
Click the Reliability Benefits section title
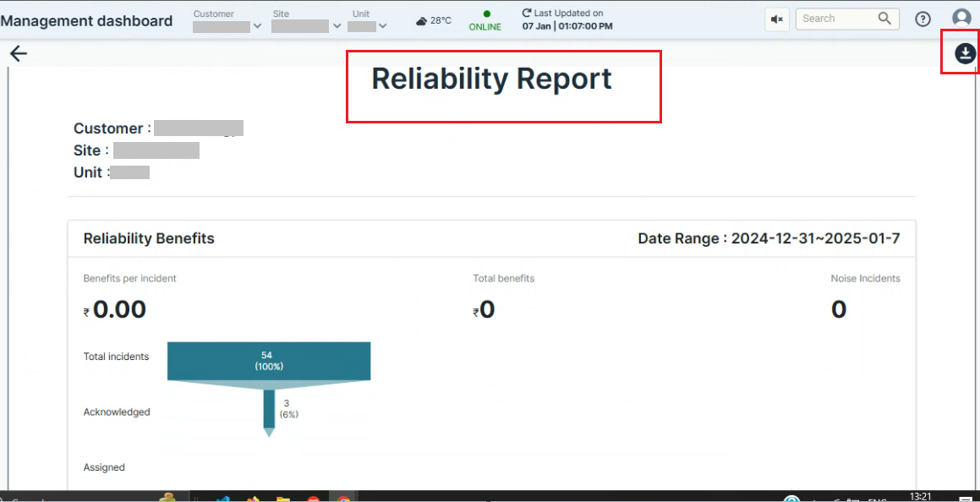[x=149, y=238]
